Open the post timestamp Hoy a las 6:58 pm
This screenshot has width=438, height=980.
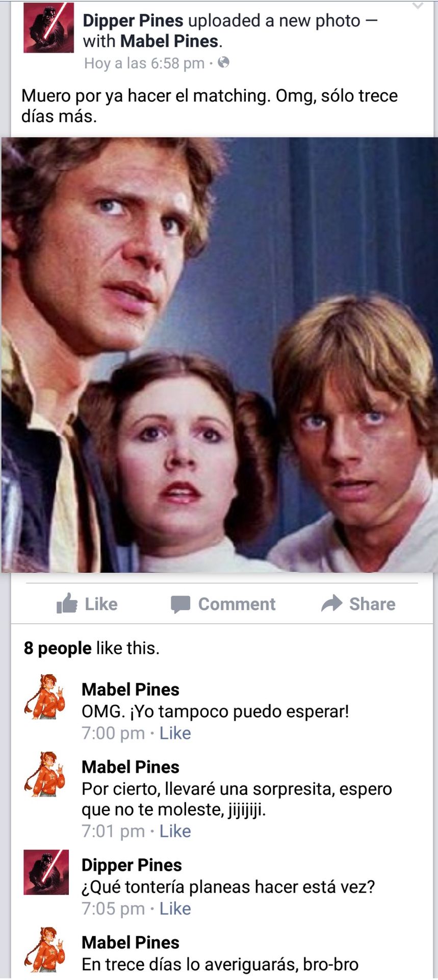click(144, 63)
